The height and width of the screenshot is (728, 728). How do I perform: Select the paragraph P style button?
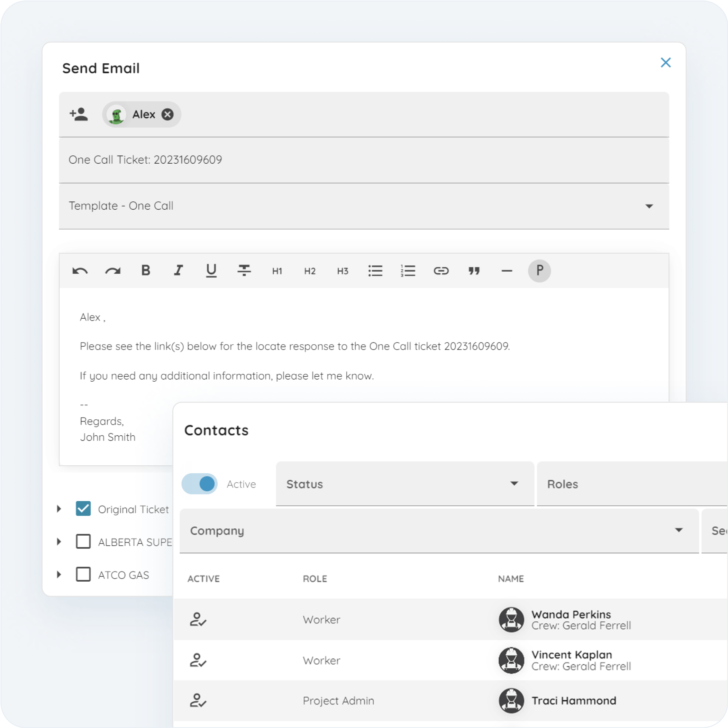[539, 271]
